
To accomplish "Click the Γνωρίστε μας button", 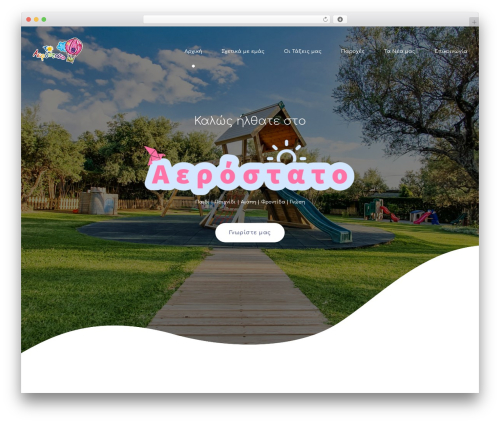I will coord(250,232).
